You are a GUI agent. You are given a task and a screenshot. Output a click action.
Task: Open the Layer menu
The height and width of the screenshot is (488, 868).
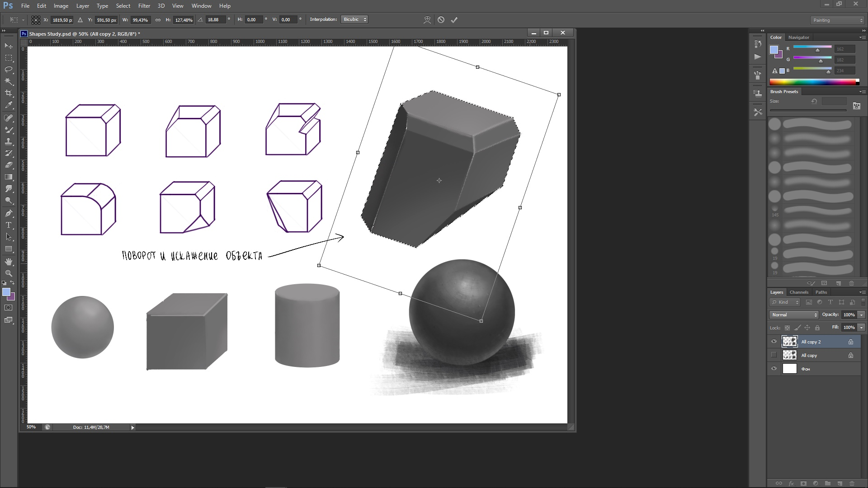pyautogui.click(x=83, y=5)
